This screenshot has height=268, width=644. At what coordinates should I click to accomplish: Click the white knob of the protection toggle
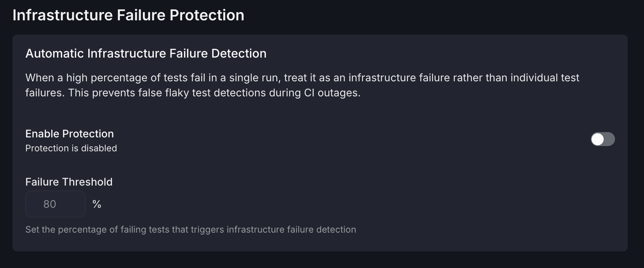[598, 139]
